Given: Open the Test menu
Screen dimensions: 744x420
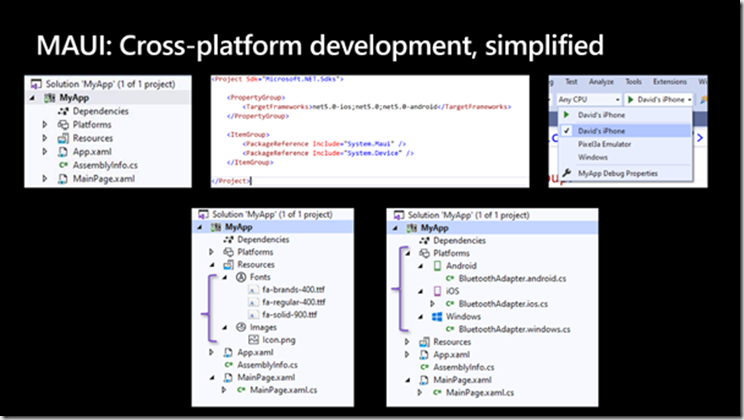Looking at the screenshot, I should (x=571, y=82).
